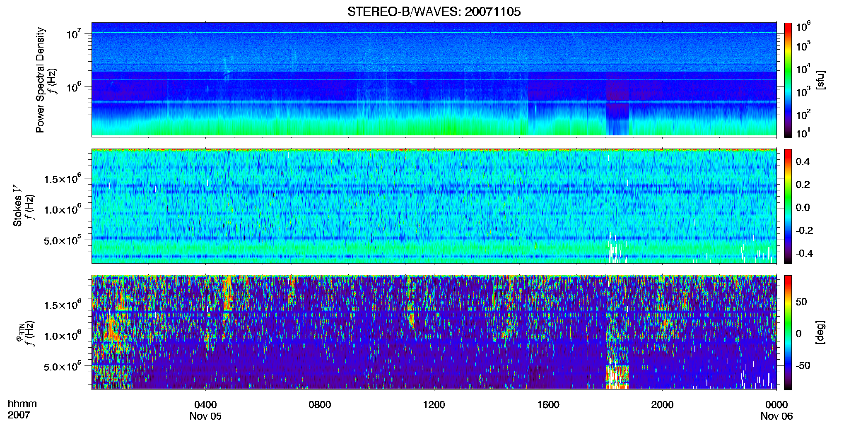Click the 5.0×10^5 tick on the φRTN panel
Viewport: 868px width, 447px height.
tap(63, 367)
